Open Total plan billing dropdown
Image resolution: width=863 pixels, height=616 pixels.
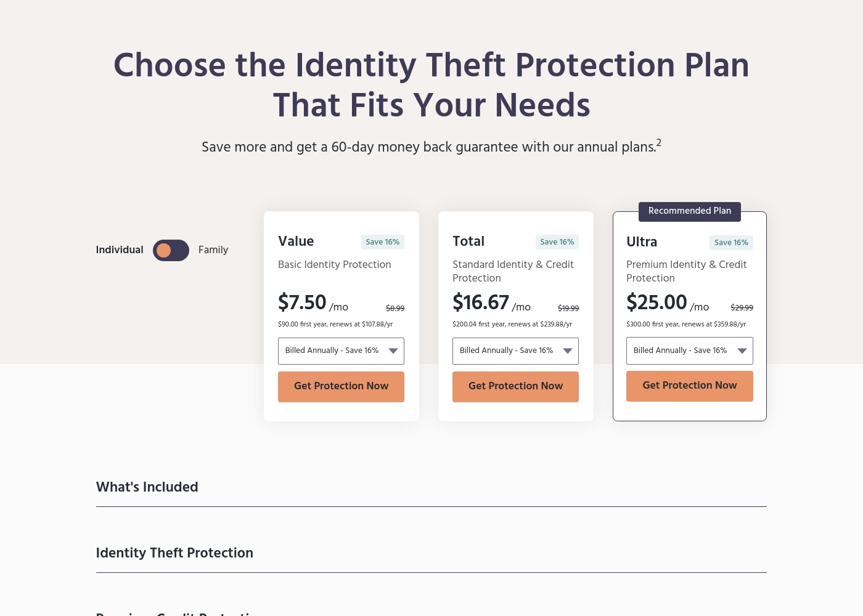[515, 351]
